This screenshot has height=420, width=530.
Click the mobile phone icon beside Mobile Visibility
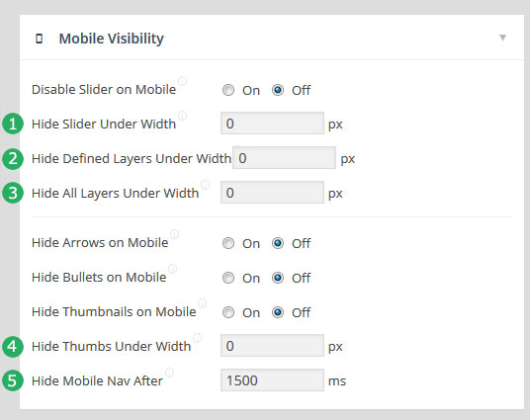click(x=40, y=39)
